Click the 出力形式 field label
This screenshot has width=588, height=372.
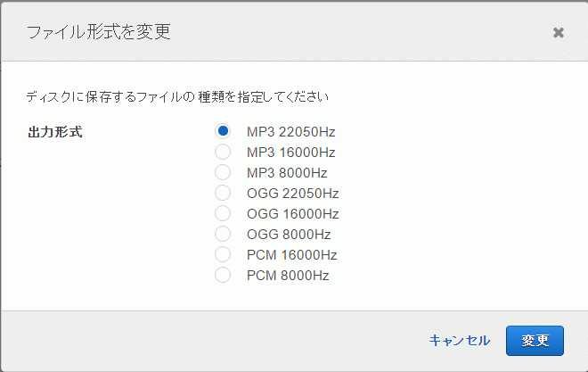tap(55, 132)
